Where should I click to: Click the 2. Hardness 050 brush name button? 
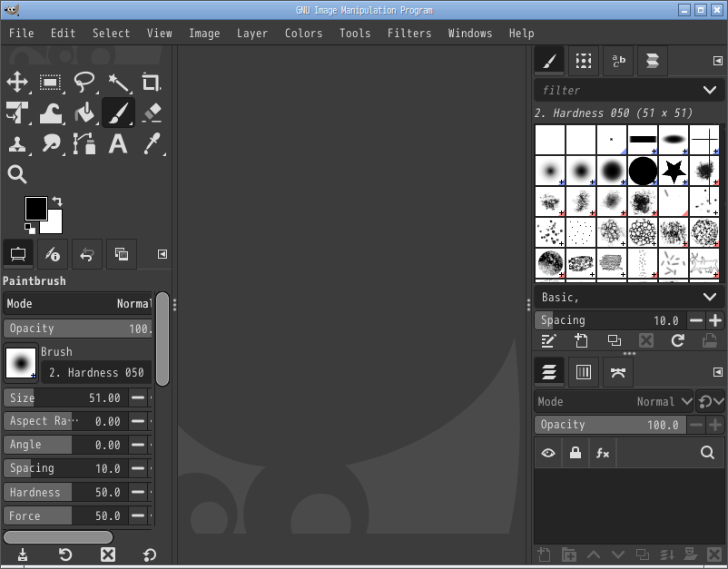pos(96,372)
